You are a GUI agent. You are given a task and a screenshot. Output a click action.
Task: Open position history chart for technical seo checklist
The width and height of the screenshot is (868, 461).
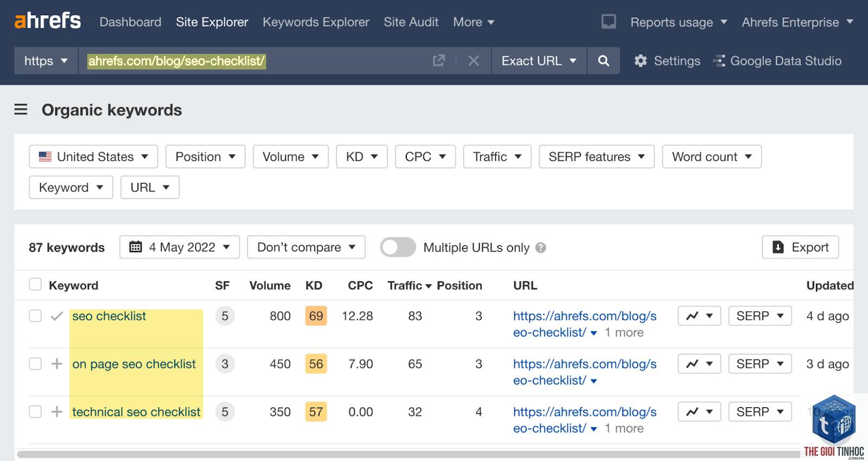[x=699, y=412]
